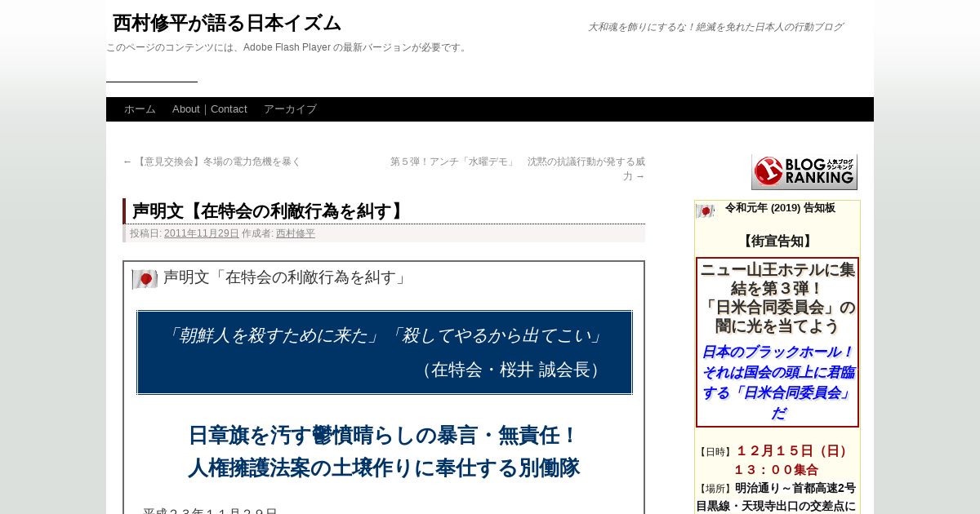Image resolution: width=980 pixels, height=514 pixels.
Task: Click the heading 日章旗を汚す鬱憤晴らしの暴言・無責任！
Action: point(384,436)
